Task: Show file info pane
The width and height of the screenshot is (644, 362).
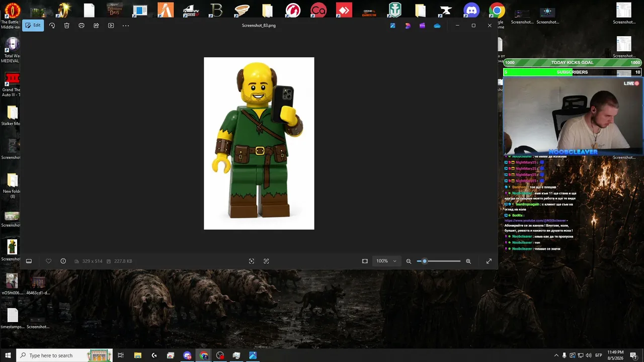Action: (63, 261)
